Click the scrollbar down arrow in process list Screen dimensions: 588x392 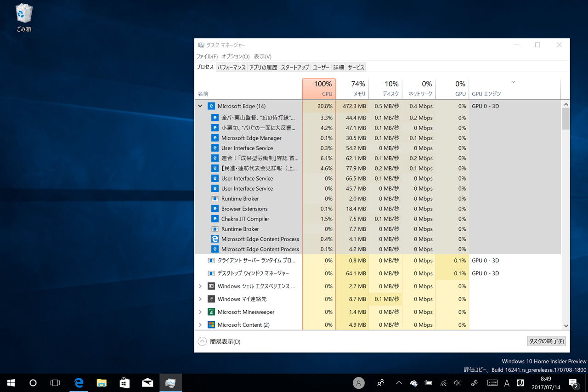(565, 326)
